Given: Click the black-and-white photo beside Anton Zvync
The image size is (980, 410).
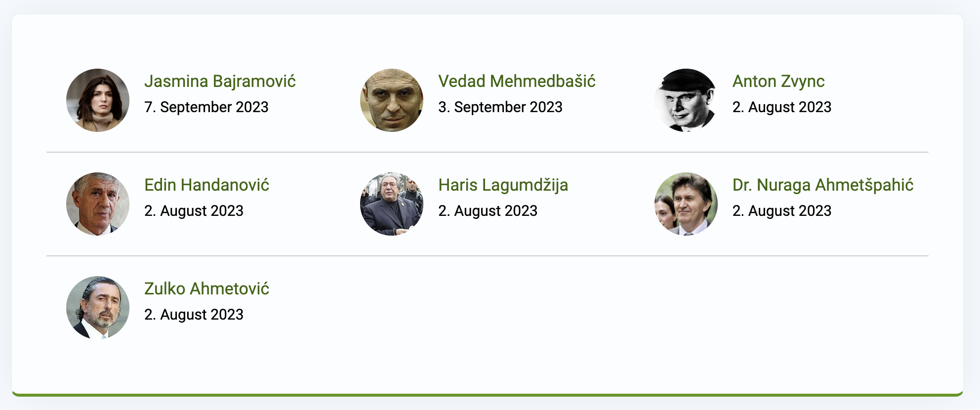Looking at the screenshot, I should pyautogui.click(x=686, y=100).
